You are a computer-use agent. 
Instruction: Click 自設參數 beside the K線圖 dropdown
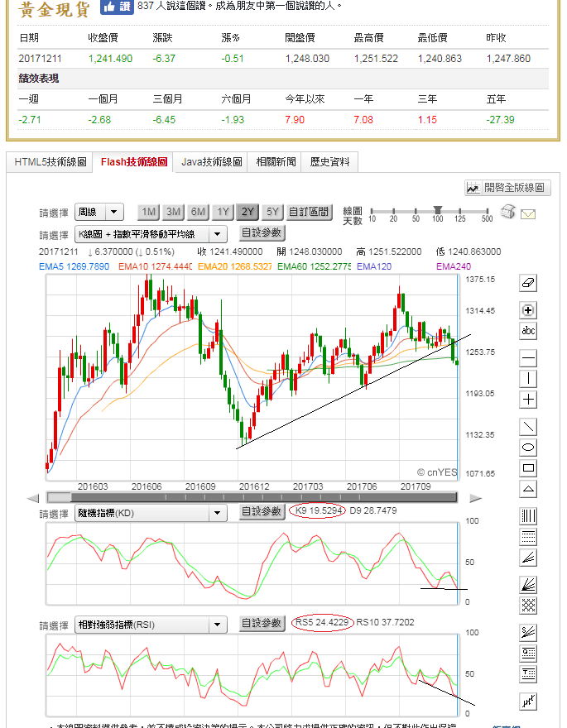pos(262,233)
